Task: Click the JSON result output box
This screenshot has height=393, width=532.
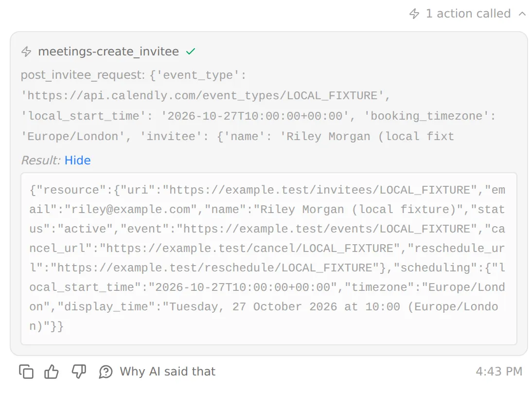Action: coord(269,259)
